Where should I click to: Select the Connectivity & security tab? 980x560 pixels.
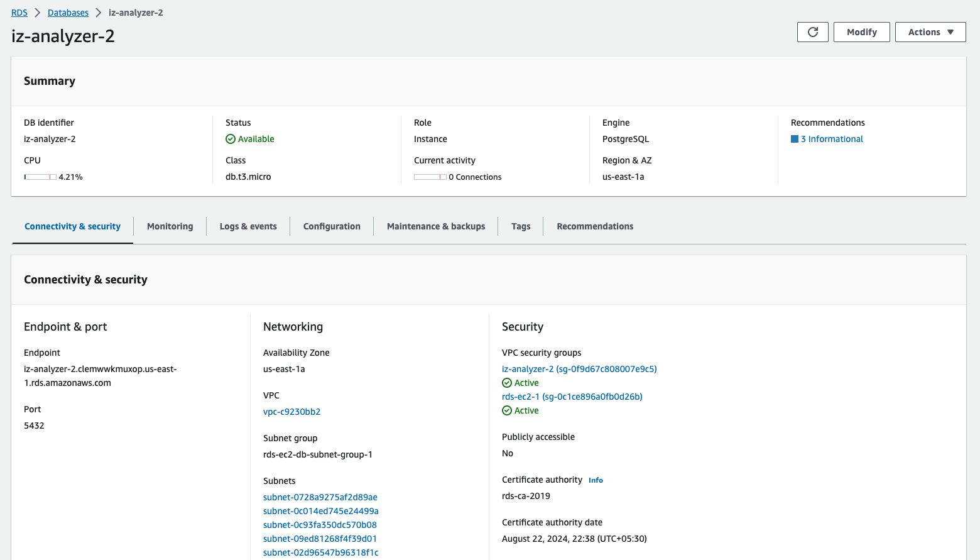tap(72, 226)
